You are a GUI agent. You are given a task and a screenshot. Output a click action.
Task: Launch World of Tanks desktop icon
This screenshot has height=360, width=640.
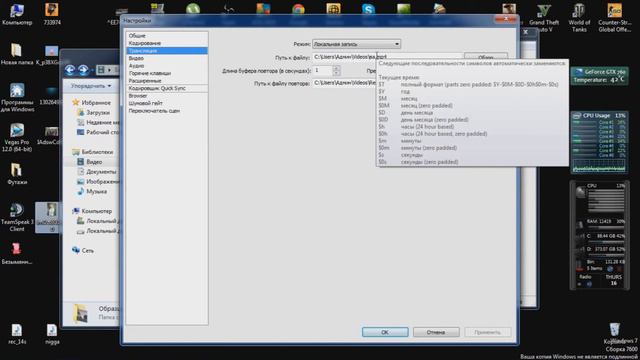click(579, 18)
